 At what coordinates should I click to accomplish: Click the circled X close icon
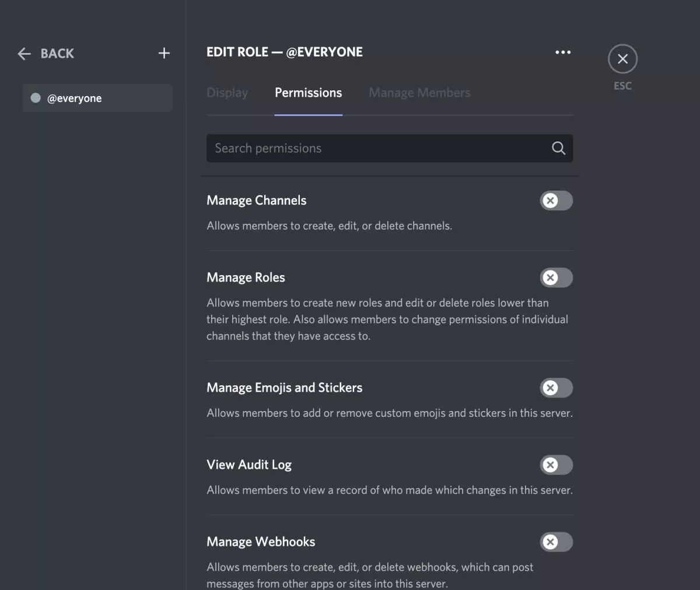(622, 58)
